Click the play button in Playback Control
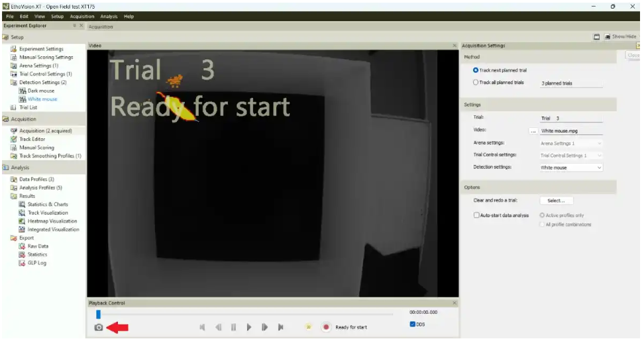 click(x=249, y=327)
